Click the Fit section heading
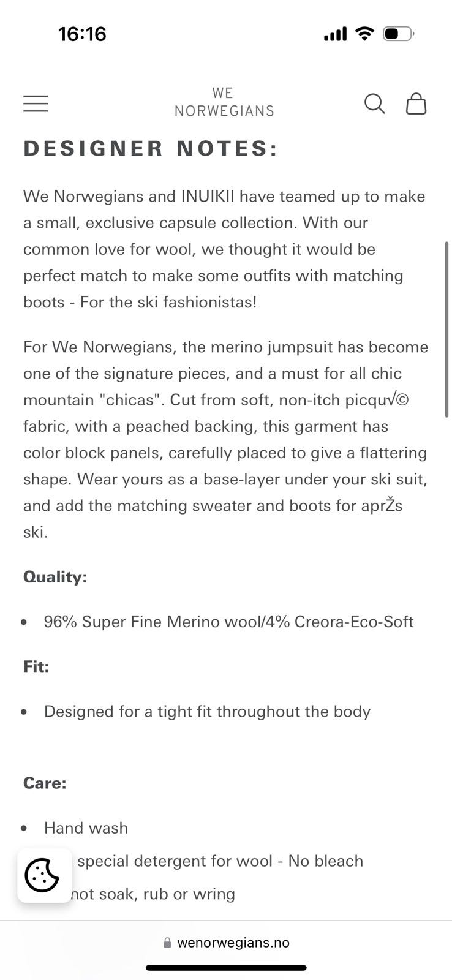 click(x=36, y=666)
